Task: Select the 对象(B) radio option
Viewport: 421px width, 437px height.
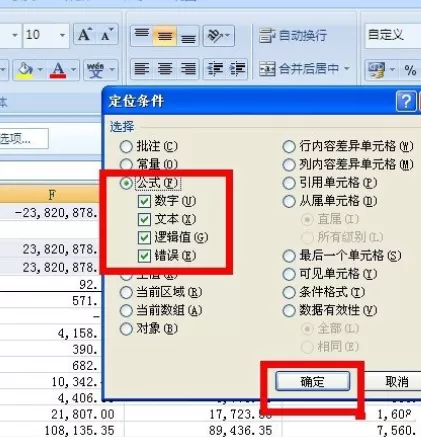Action: pyautogui.click(x=149, y=329)
